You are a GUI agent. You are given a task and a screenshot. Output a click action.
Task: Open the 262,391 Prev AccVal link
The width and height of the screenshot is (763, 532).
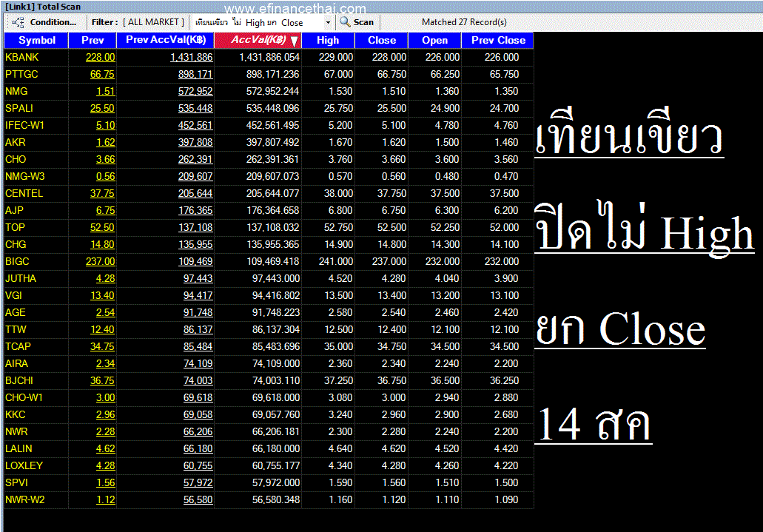coord(195,160)
